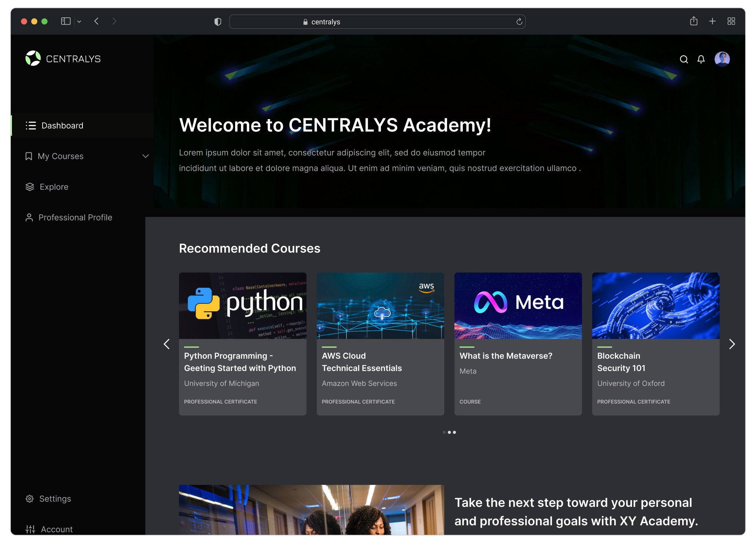Click University of Oxford provider text

point(631,383)
